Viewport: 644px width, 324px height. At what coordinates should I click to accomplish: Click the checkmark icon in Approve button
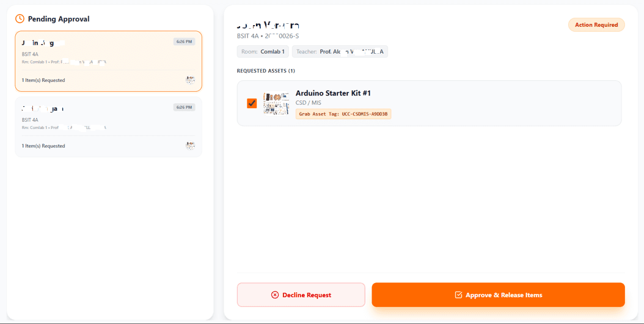459,295
